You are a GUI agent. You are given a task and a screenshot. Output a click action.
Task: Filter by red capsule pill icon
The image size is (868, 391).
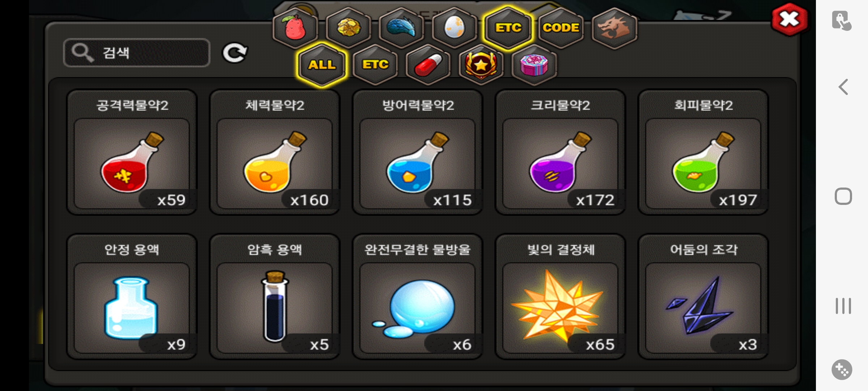click(x=428, y=65)
